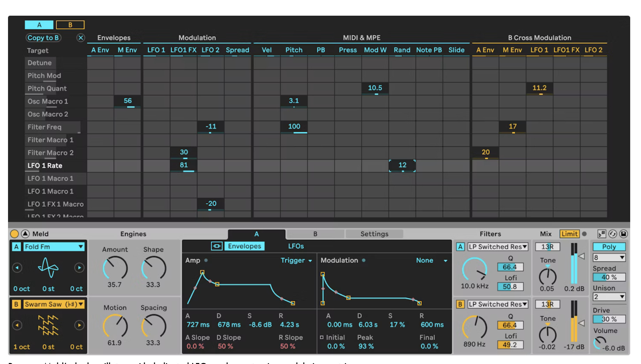Click the Envelopes tab button
This screenshot has width=641, height=364.
[x=244, y=246]
